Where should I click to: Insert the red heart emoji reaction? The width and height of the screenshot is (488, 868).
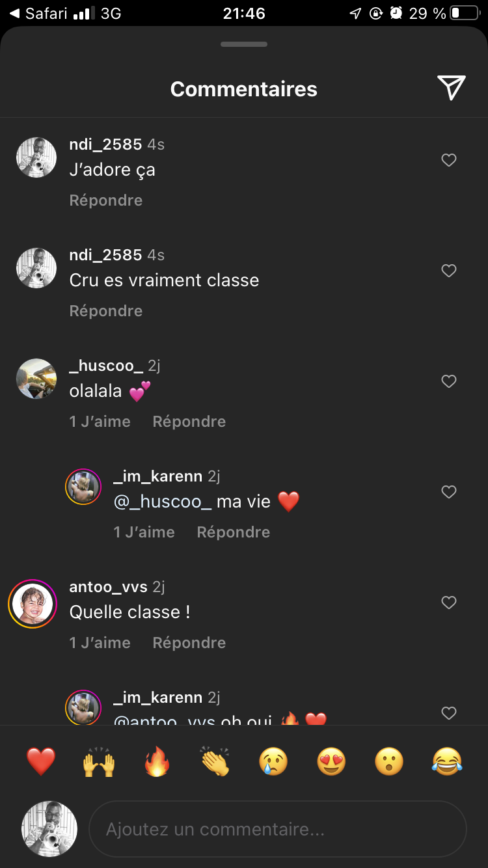pos(41,761)
